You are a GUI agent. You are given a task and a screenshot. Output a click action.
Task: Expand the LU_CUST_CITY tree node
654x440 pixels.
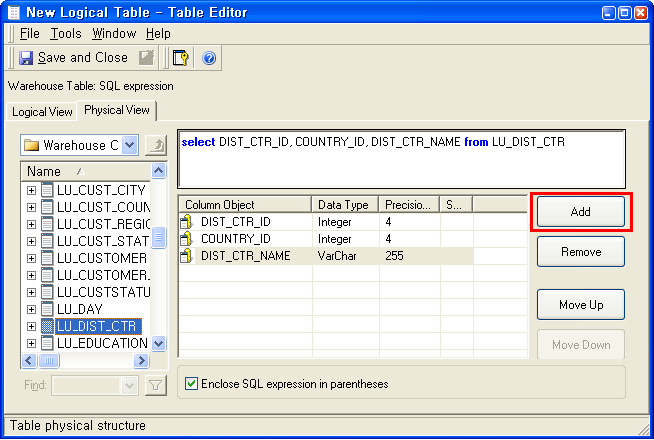point(32,190)
